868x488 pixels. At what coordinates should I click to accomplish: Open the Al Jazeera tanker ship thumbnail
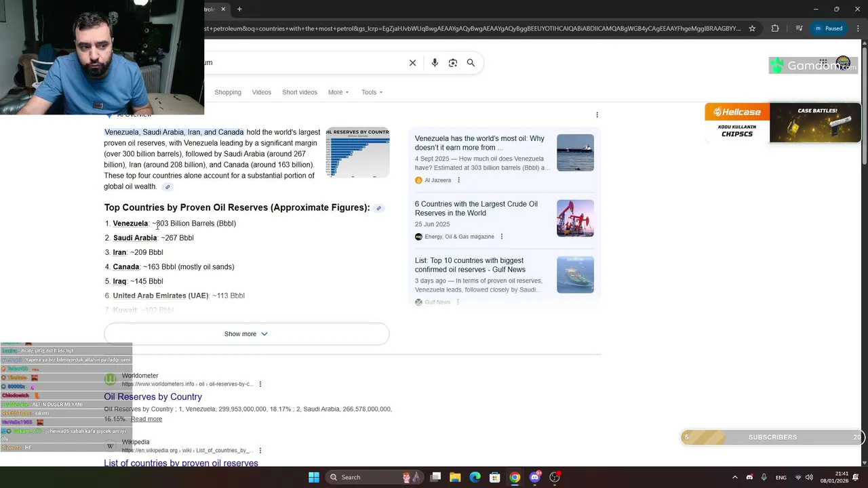[x=575, y=152]
